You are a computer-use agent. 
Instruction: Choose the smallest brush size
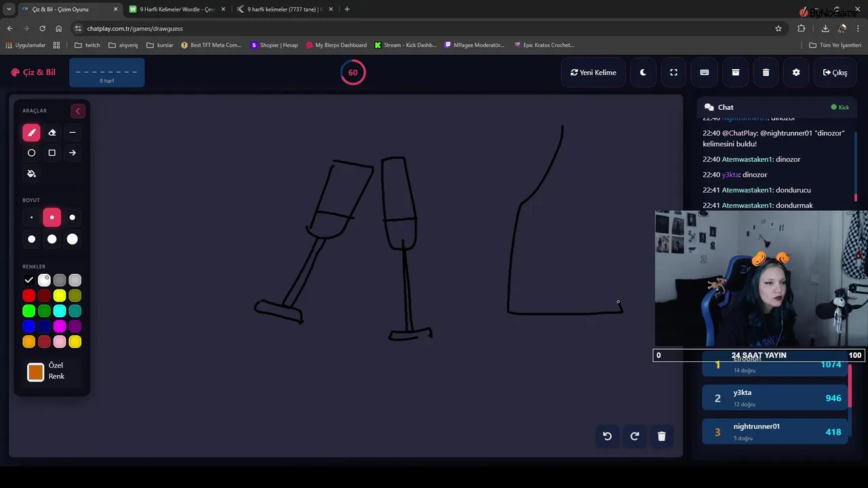click(x=31, y=218)
